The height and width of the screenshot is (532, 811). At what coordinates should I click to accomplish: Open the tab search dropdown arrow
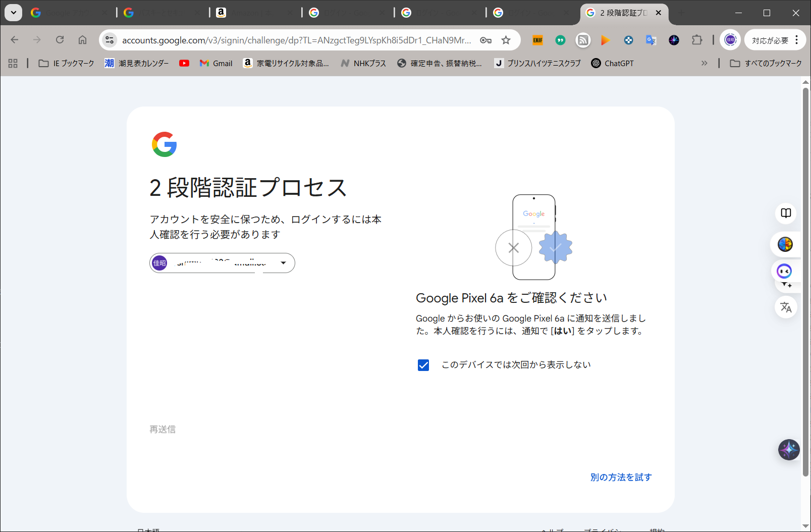(x=14, y=13)
